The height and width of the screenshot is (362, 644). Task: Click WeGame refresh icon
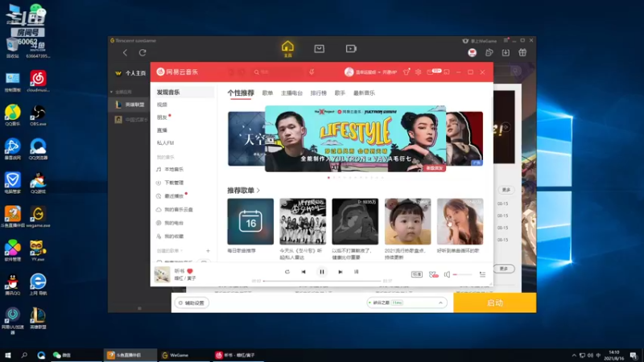click(142, 52)
